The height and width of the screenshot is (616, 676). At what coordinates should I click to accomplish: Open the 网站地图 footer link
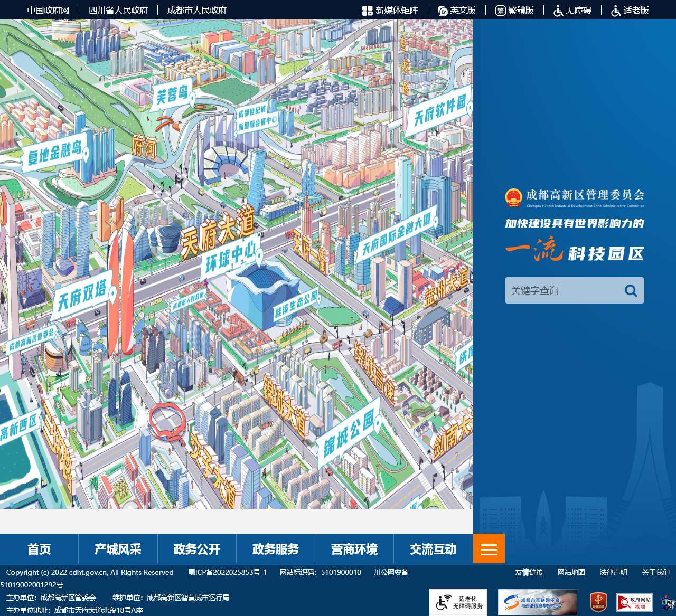pos(571,572)
